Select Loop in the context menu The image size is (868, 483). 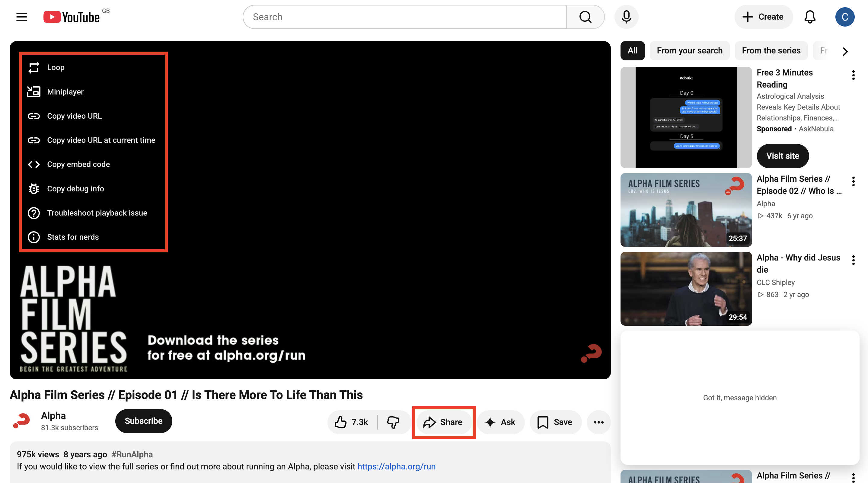[x=93, y=67]
